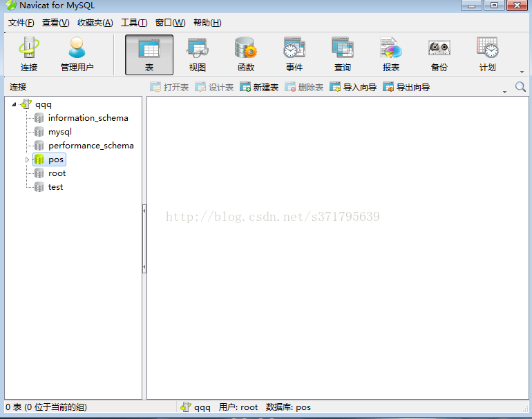The image size is (532, 419).
Task: Click the qqq connection icon in tree
Action: (26, 104)
